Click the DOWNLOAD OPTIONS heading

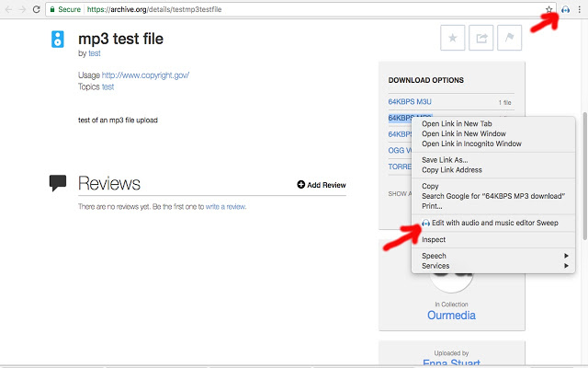[x=426, y=80]
